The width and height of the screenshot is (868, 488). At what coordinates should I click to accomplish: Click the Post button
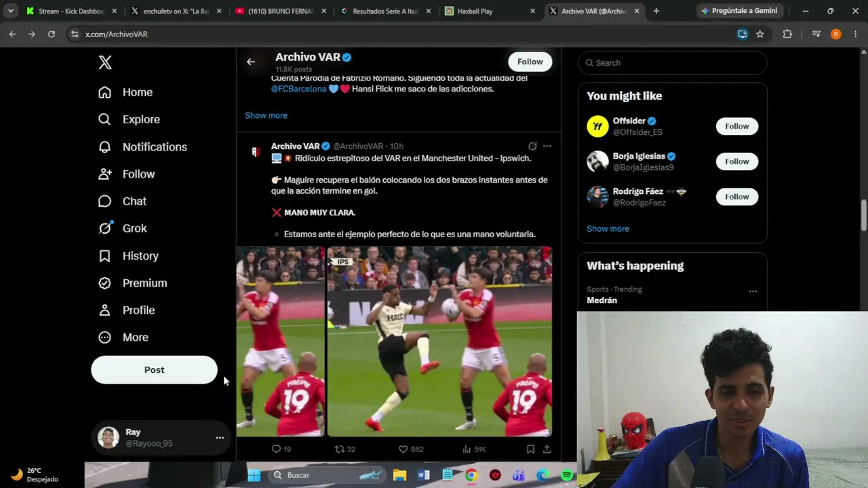coord(154,370)
